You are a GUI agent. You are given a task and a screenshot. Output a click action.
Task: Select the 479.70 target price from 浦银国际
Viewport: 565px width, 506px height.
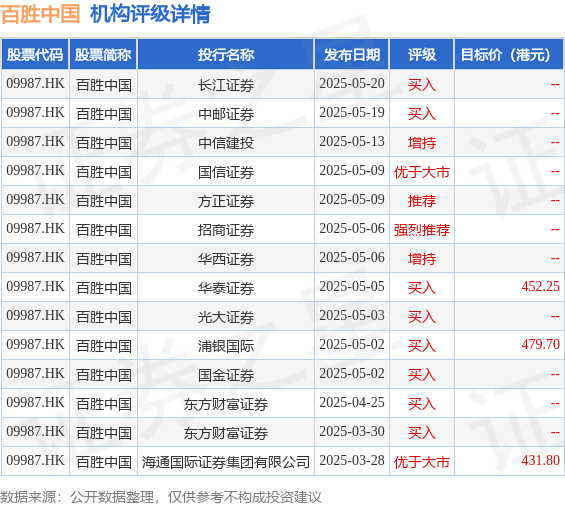pos(540,345)
